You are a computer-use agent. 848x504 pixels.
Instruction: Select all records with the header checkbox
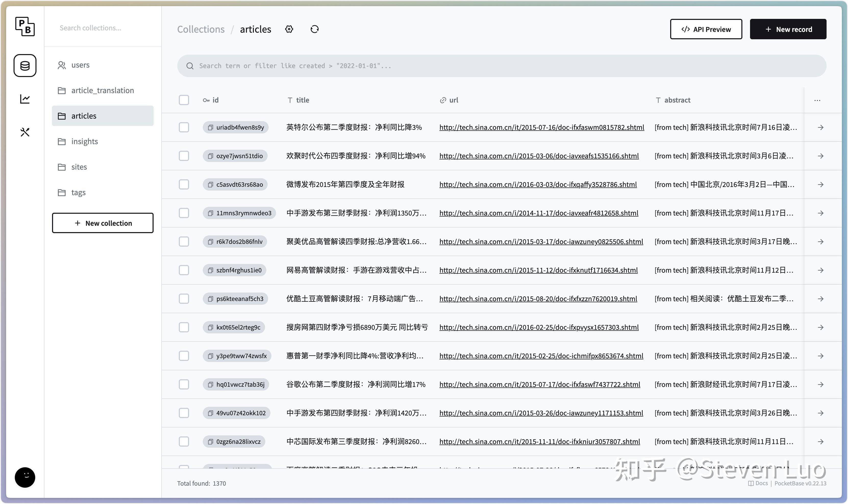pyautogui.click(x=184, y=100)
